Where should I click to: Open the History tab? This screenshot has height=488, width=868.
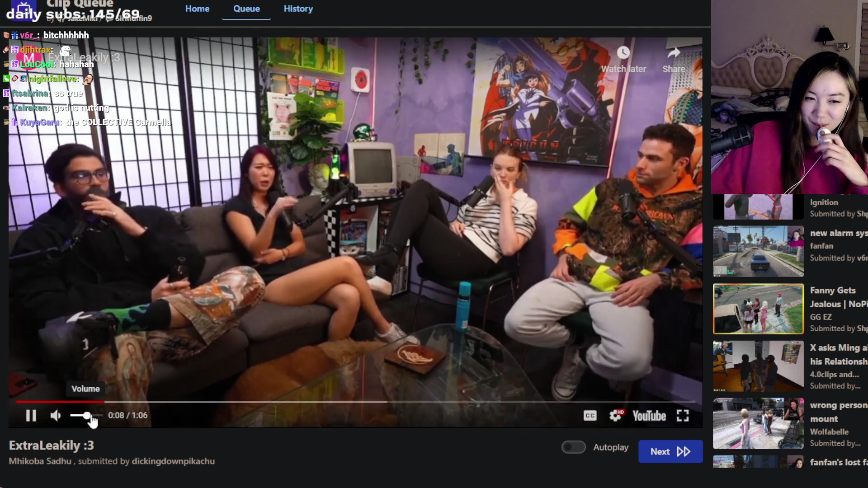tap(297, 9)
